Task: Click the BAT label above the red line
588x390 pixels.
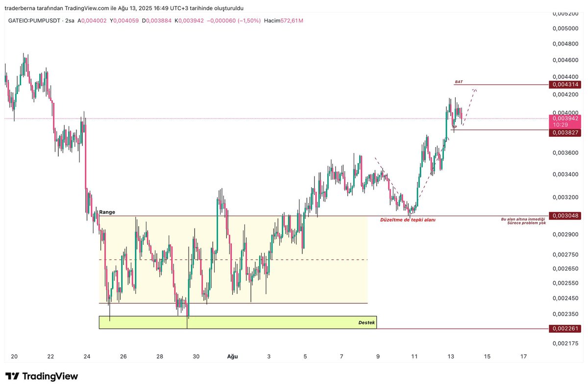Action: [459, 82]
